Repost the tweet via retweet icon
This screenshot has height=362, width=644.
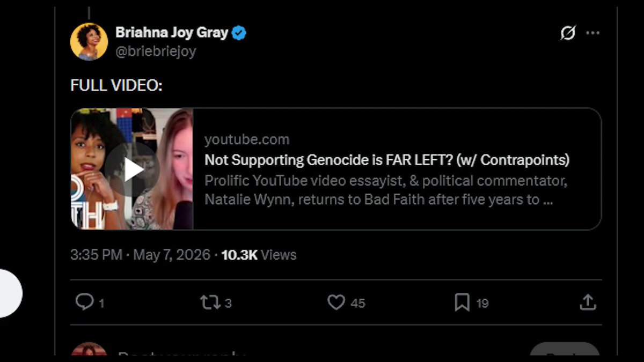click(x=209, y=302)
